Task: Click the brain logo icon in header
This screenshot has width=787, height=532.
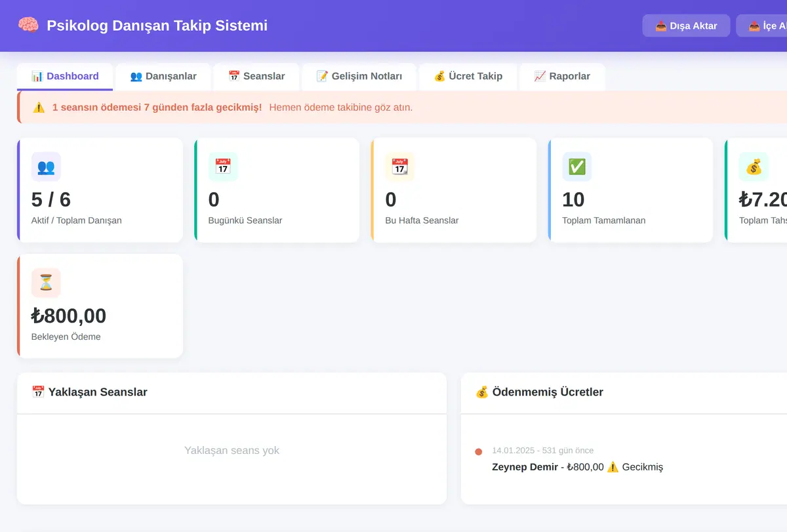Action: click(x=28, y=26)
